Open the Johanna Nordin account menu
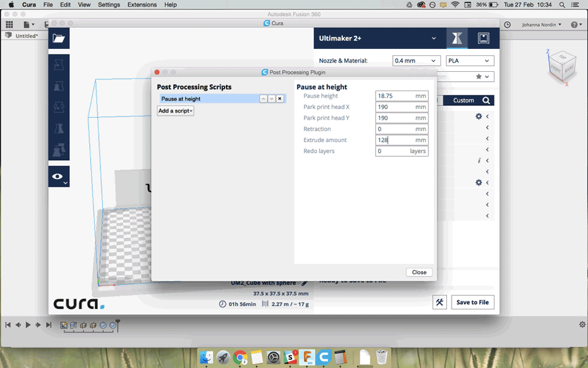 (542, 24)
